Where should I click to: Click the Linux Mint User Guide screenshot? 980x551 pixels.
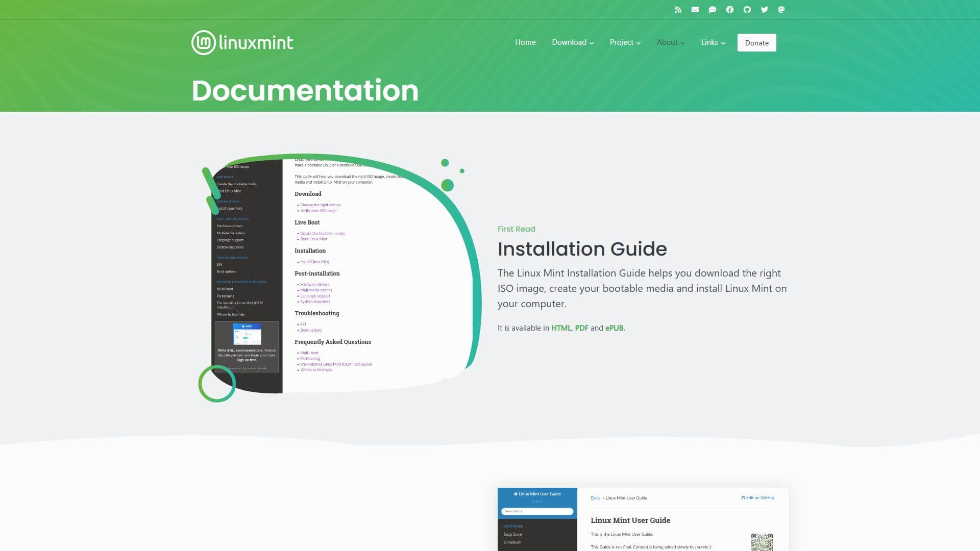tap(643, 519)
